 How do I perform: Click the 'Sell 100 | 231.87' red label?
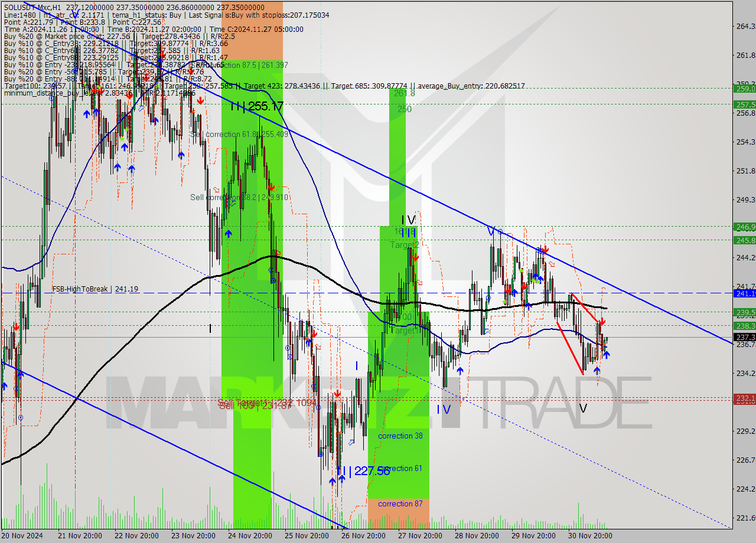[255, 406]
